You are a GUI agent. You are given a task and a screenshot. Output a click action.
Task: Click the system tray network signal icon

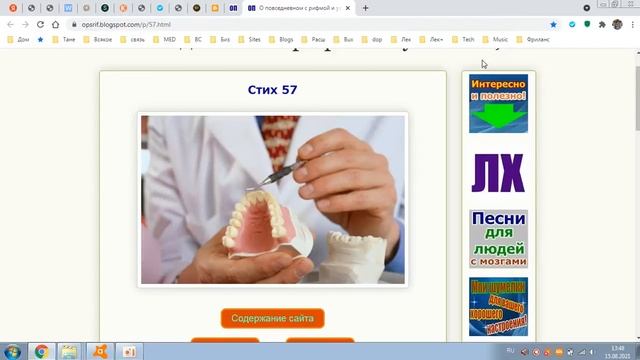582,352
